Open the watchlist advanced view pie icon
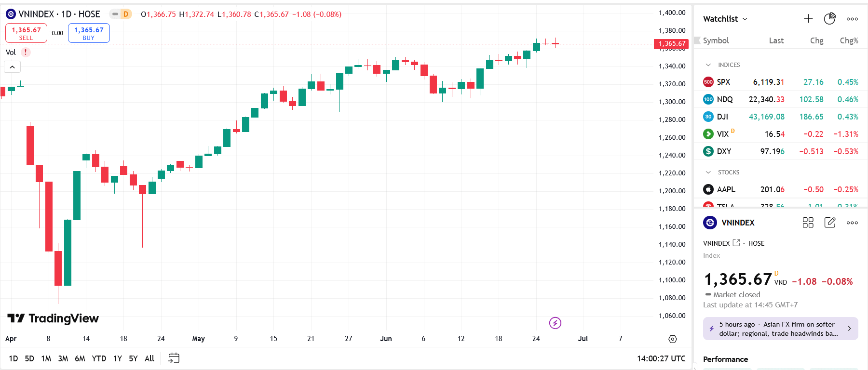The height and width of the screenshot is (370, 868). (829, 19)
